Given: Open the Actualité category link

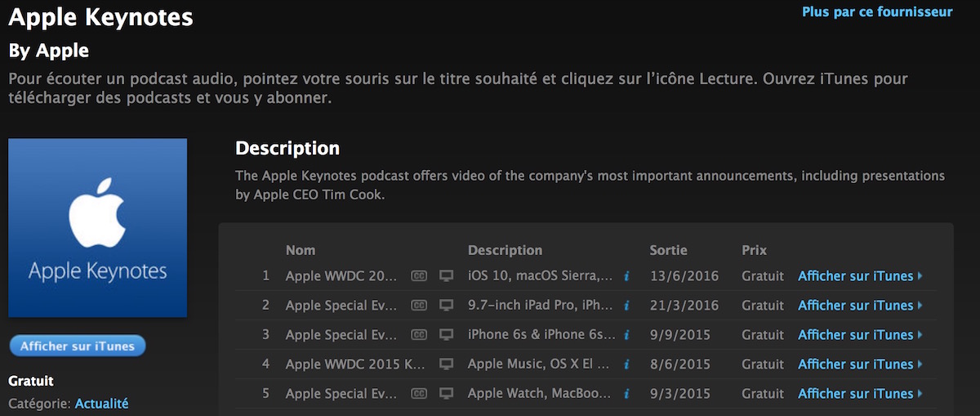Looking at the screenshot, I should pyautogui.click(x=102, y=404).
